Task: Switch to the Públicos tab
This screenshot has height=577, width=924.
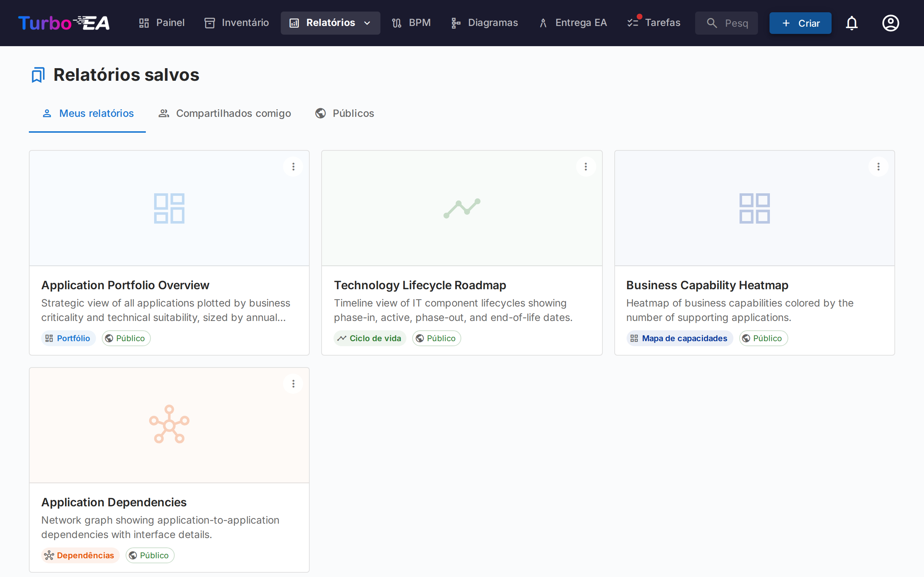Action: click(x=344, y=113)
